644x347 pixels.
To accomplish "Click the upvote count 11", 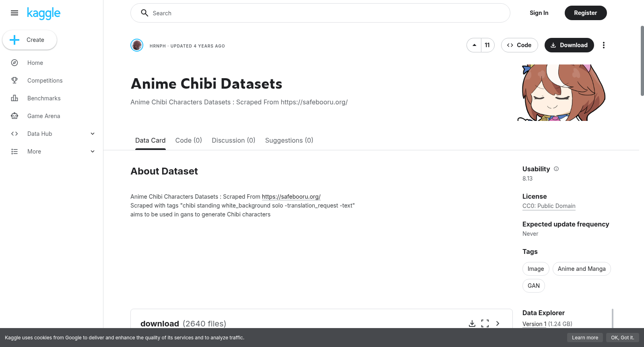I will pos(487,45).
